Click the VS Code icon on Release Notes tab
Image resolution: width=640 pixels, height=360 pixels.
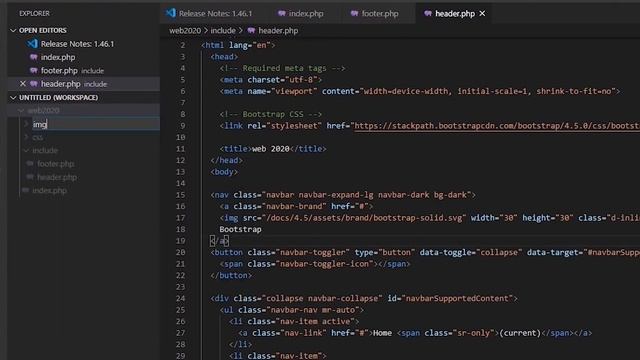coord(171,13)
